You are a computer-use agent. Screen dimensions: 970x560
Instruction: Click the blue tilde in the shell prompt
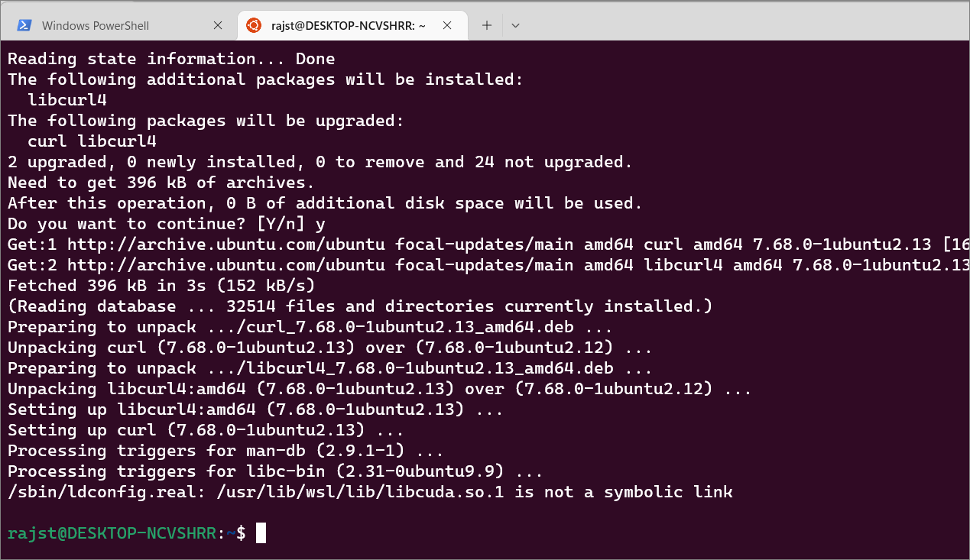231,532
